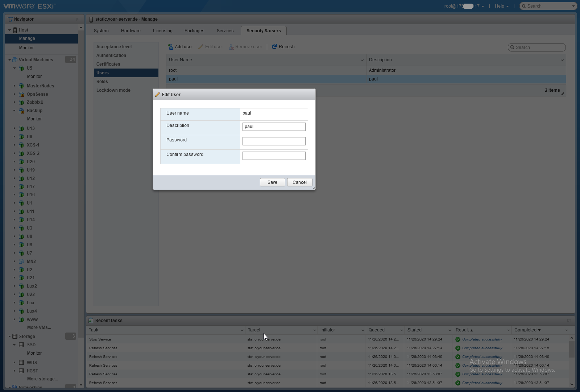Save the edited user
Image resolution: width=580 pixels, height=392 pixels.
click(272, 182)
